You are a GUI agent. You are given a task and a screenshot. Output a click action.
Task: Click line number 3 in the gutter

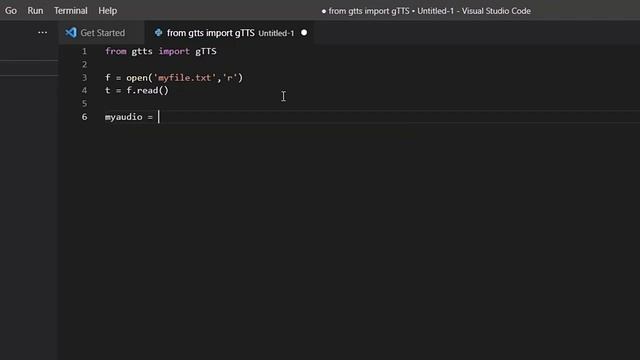pyautogui.click(x=84, y=78)
